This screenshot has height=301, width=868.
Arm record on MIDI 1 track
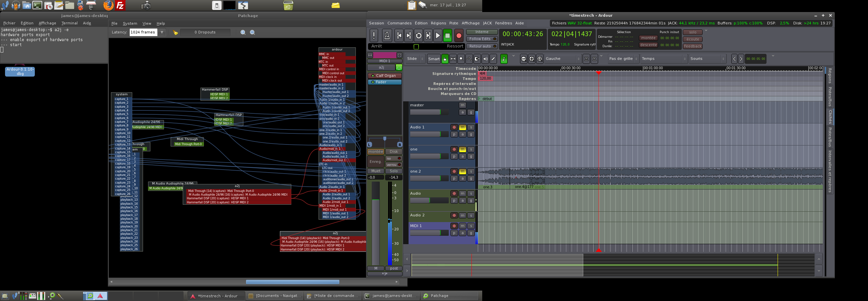(454, 226)
